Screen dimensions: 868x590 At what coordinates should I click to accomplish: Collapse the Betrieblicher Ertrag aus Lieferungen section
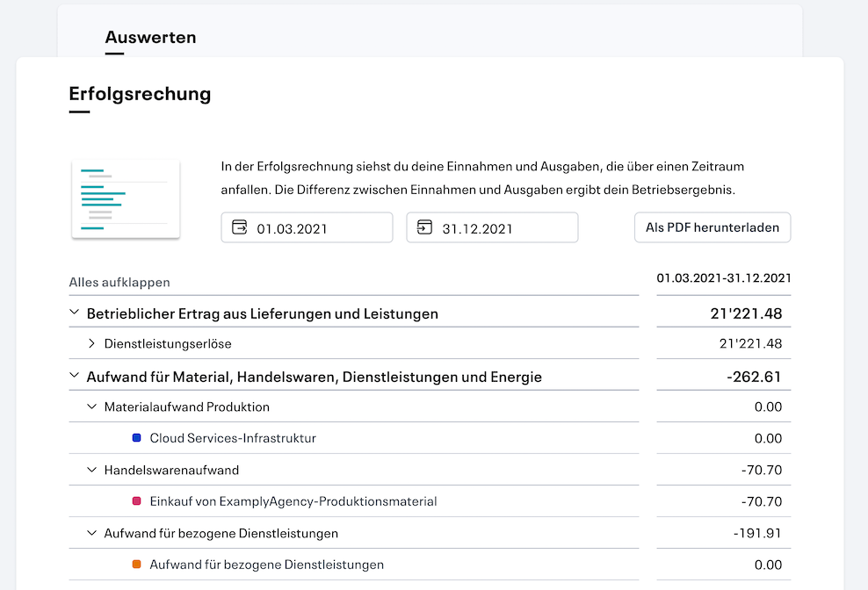coord(75,311)
